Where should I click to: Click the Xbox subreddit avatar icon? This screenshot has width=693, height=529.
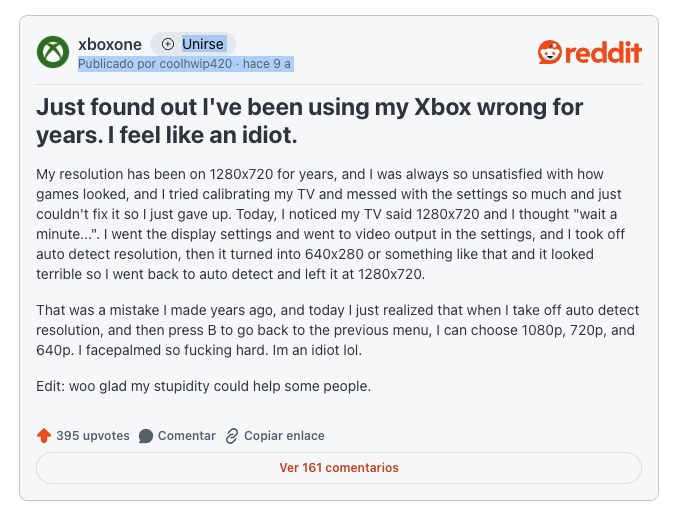pyautogui.click(x=53, y=52)
